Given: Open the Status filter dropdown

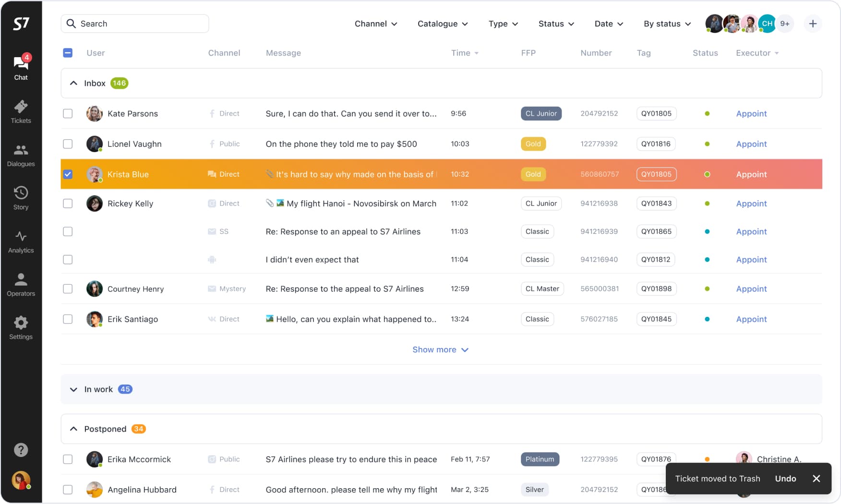Looking at the screenshot, I should [x=556, y=24].
